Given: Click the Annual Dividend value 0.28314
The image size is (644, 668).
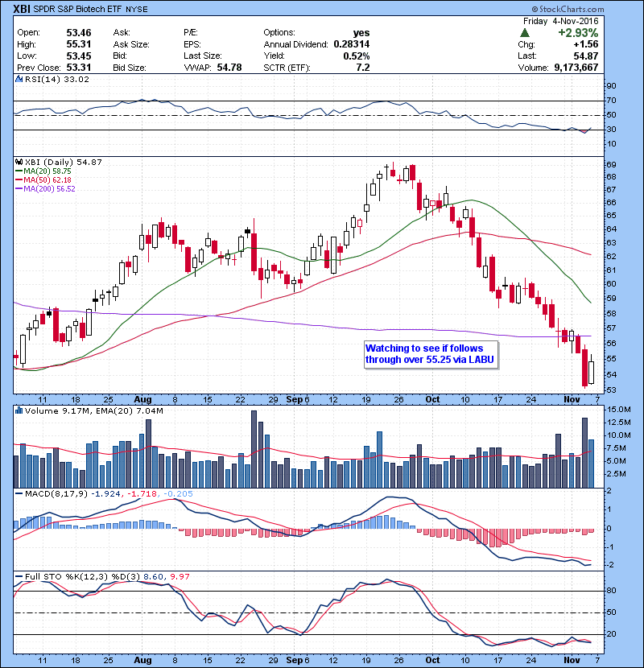Looking at the screenshot, I should click(x=352, y=44).
